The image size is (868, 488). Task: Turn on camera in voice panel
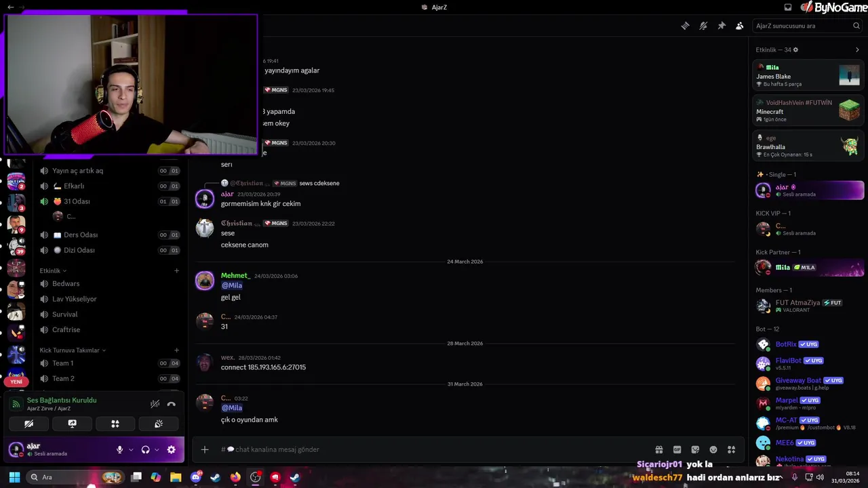(28, 424)
